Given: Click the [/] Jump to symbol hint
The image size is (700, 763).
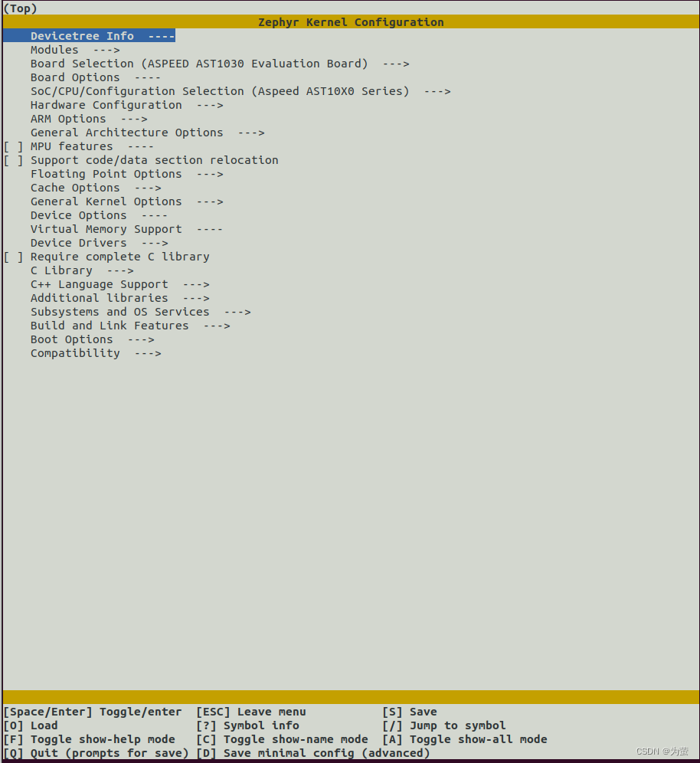Looking at the screenshot, I should pyautogui.click(x=444, y=725).
